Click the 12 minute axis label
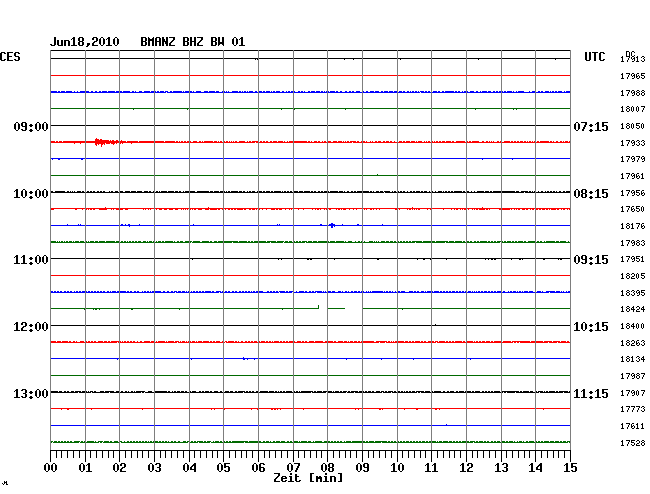Screen dimensions: 650x494 (466, 468)
